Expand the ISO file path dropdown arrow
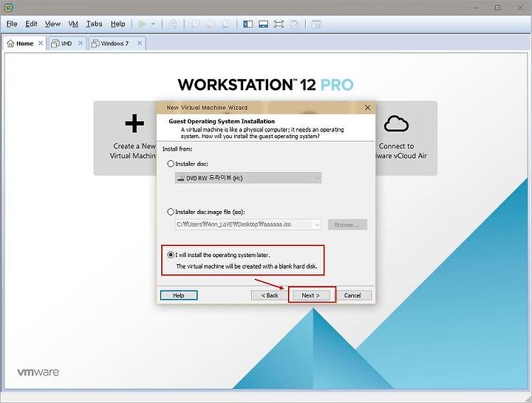 [317, 224]
